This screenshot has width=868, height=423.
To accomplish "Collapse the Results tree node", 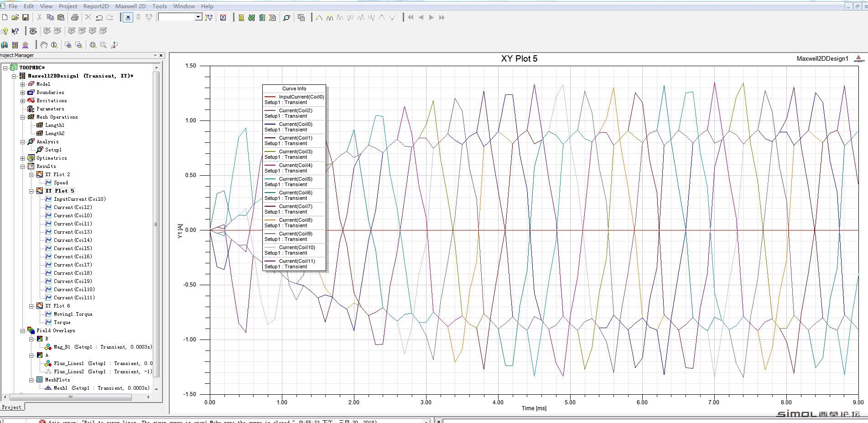I will pos(22,166).
